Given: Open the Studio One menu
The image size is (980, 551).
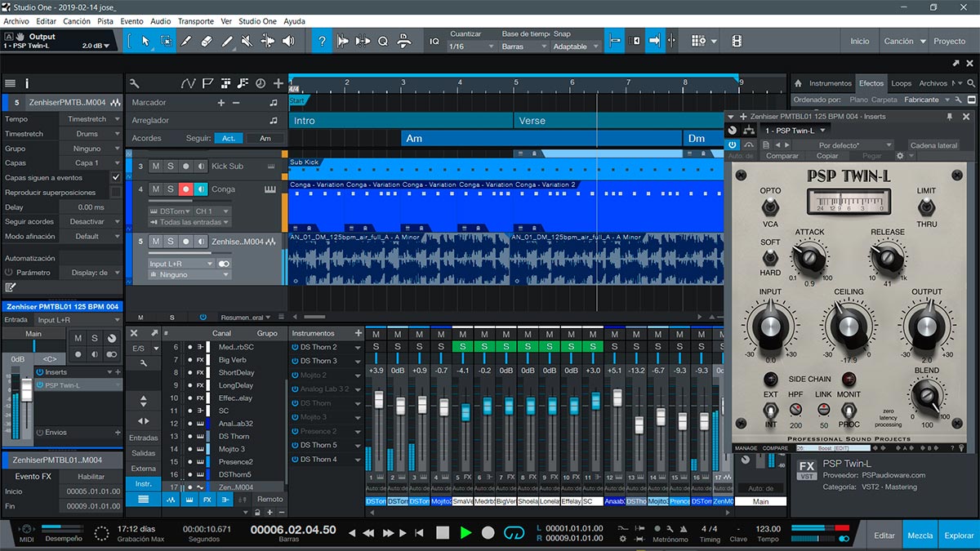Looking at the screenshot, I should [x=258, y=21].
